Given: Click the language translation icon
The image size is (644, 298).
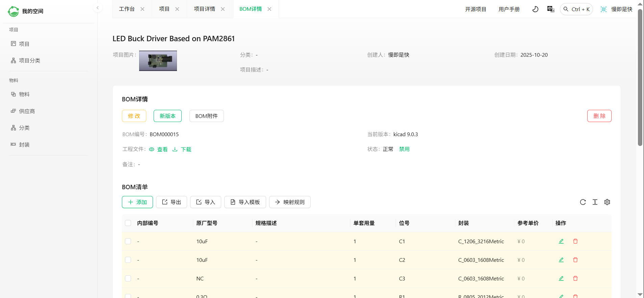Looking at the screenshot, I should click(550, 9).
